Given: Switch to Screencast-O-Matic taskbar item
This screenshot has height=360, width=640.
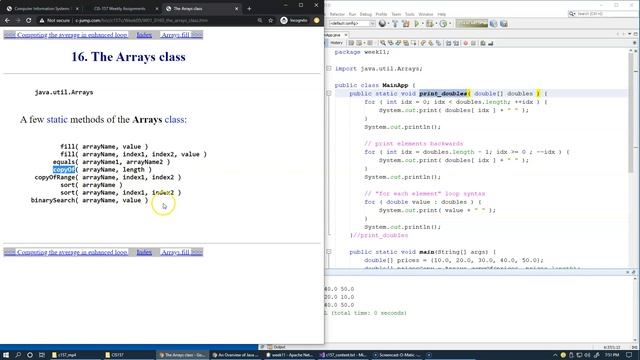Looking at the screenshot, I should 396,355.
